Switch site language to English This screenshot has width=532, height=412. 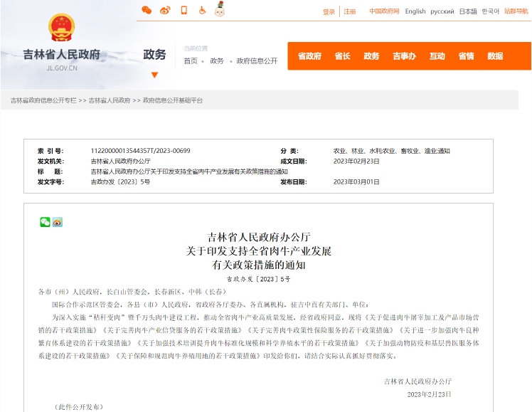(415, 11)
